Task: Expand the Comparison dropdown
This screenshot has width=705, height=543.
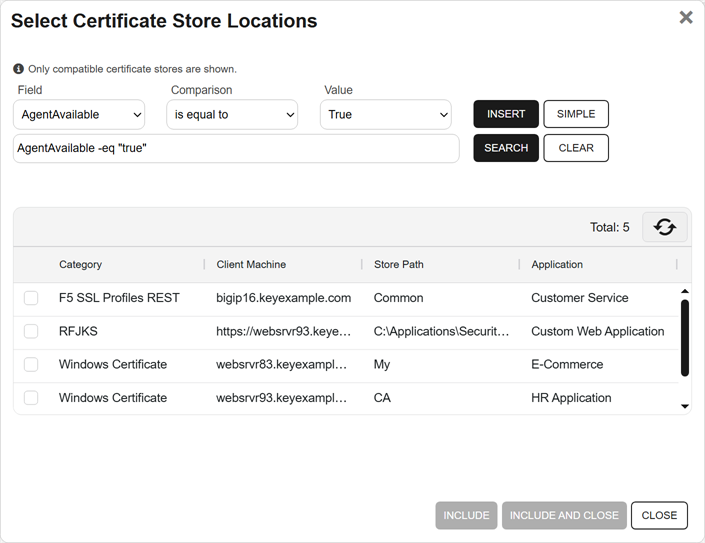Action: point(232,115)
